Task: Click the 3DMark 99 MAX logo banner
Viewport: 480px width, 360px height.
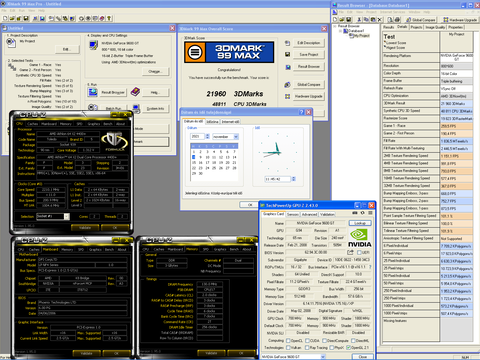Action: (x=229, y=52)
